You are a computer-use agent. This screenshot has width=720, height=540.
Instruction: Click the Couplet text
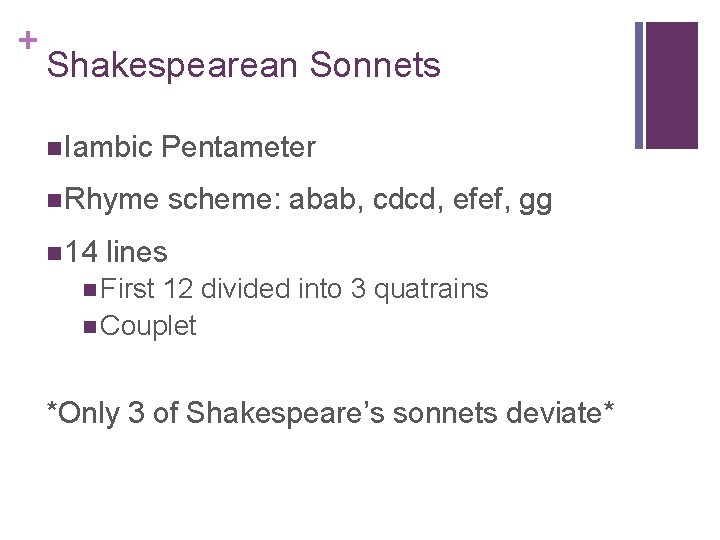pyautogui.click(x=149, y=326)
